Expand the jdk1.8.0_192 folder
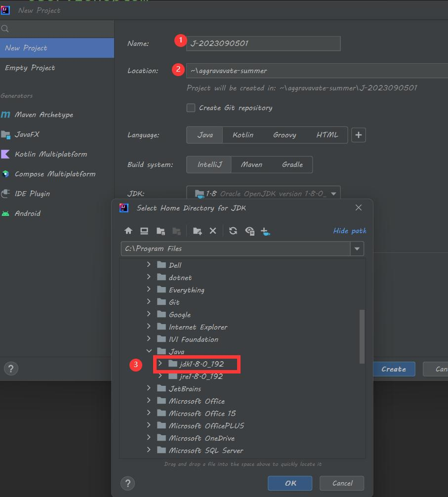Screen dimensions: 448x497 point(160,363)
